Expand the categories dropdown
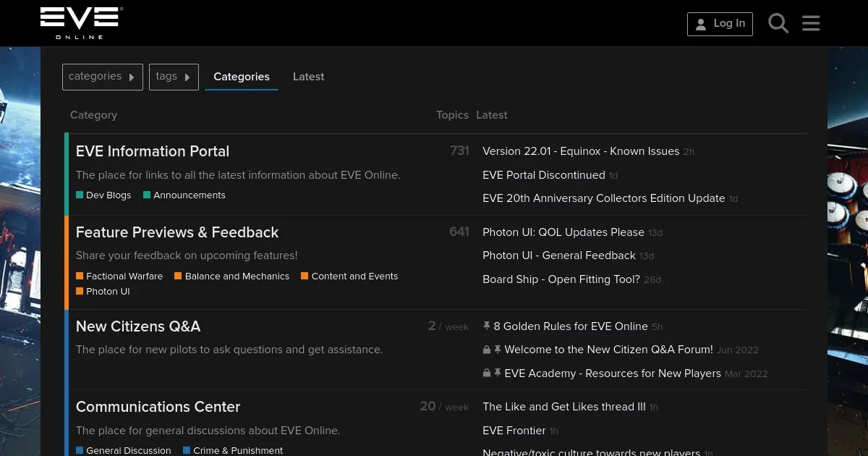868x456 pixels. pos(103,77)
